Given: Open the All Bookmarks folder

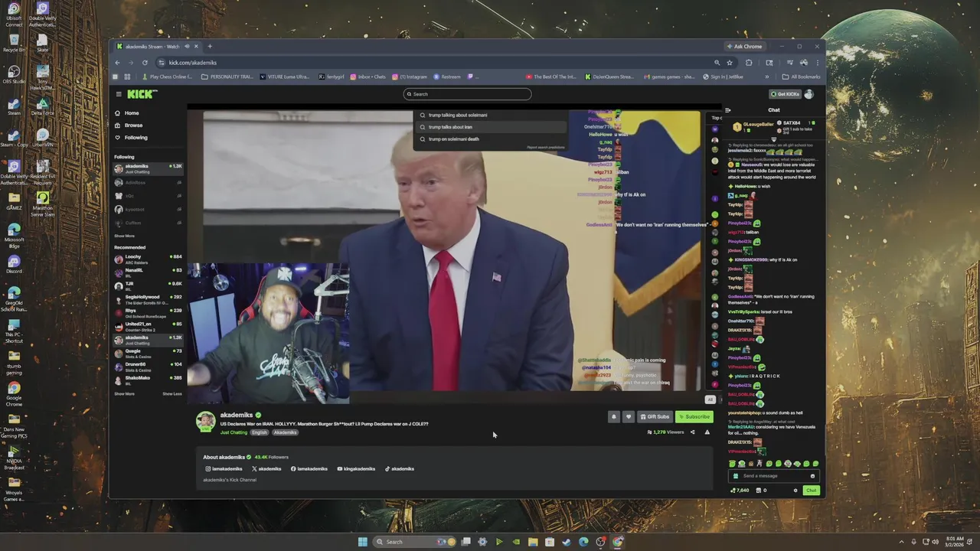Looking at the screenshot, I should tap(801, 77).
